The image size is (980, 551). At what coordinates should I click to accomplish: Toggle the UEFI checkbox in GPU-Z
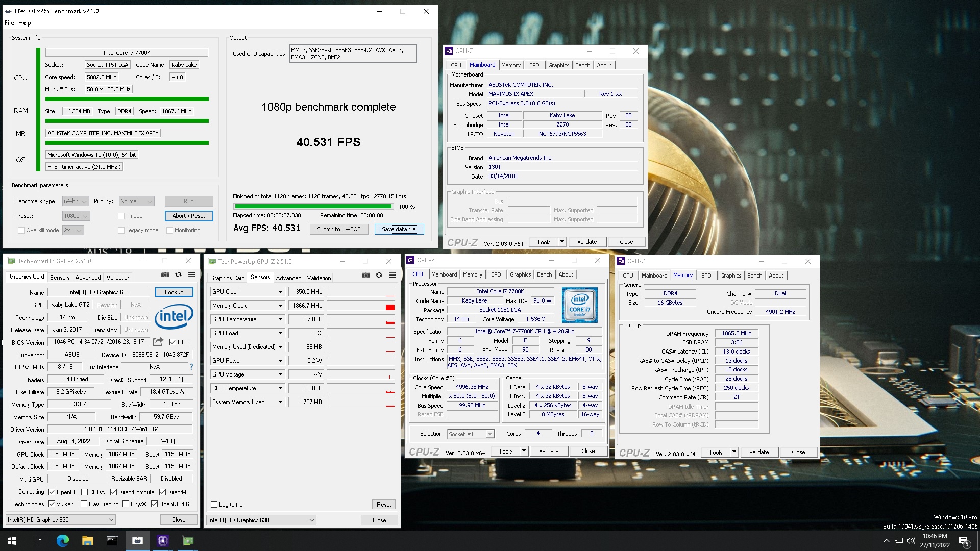point(173,342)
